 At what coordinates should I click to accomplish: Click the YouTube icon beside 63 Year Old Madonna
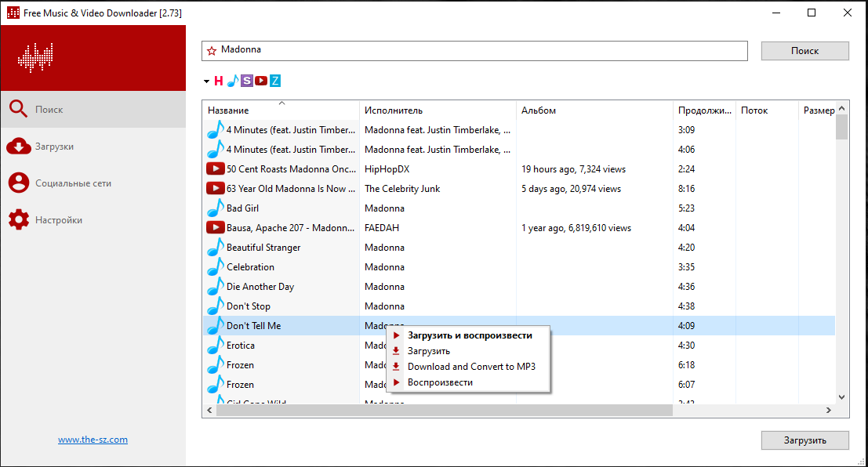pos(216,188)
